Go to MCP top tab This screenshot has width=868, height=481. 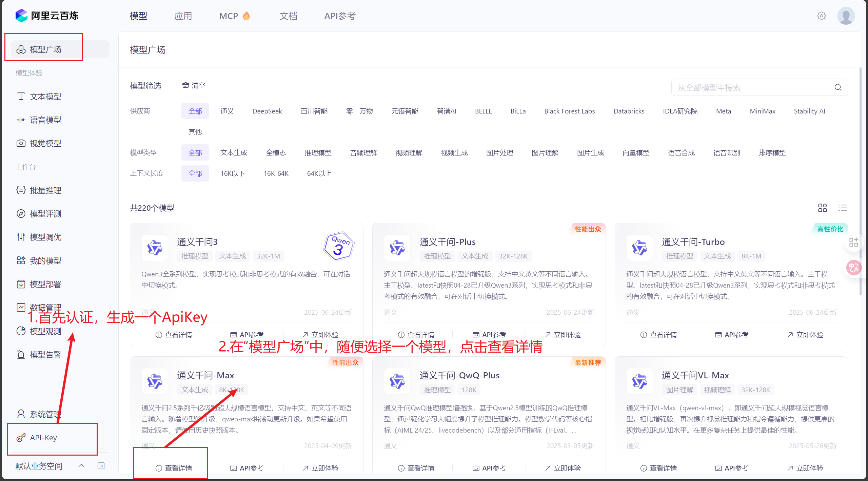[235, 16]
